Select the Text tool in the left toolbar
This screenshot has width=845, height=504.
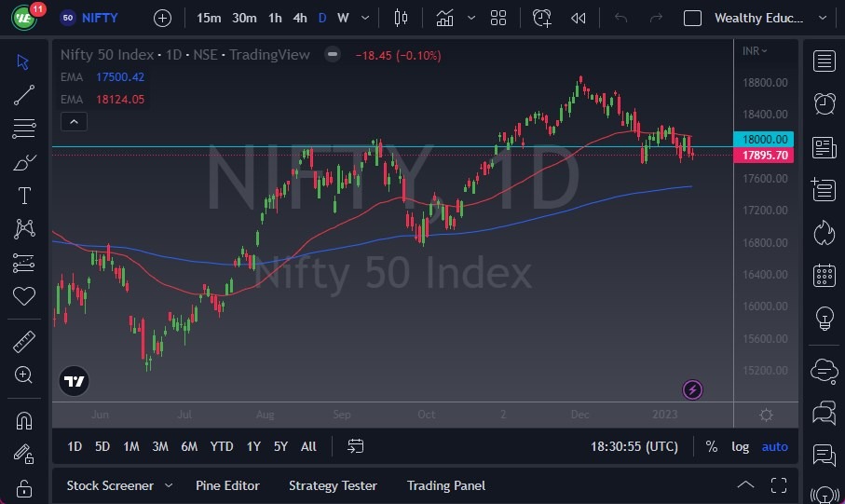(23, 196)
